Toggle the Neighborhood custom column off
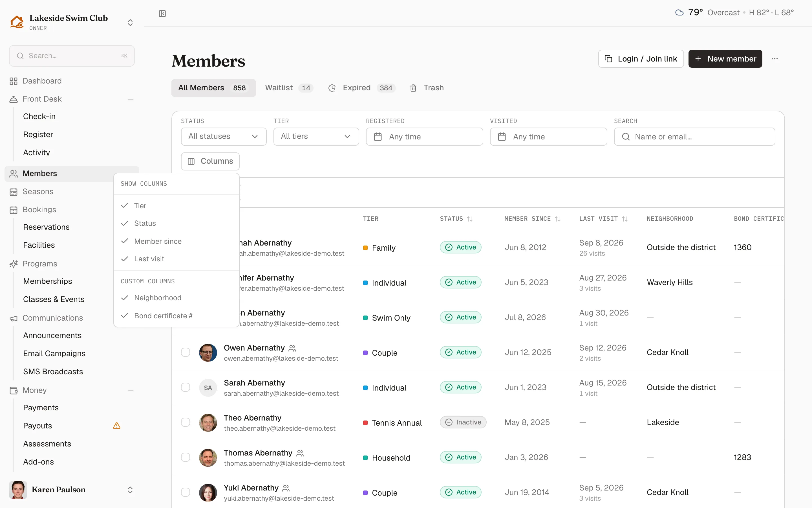812x508 pixels. click(176, 298)
